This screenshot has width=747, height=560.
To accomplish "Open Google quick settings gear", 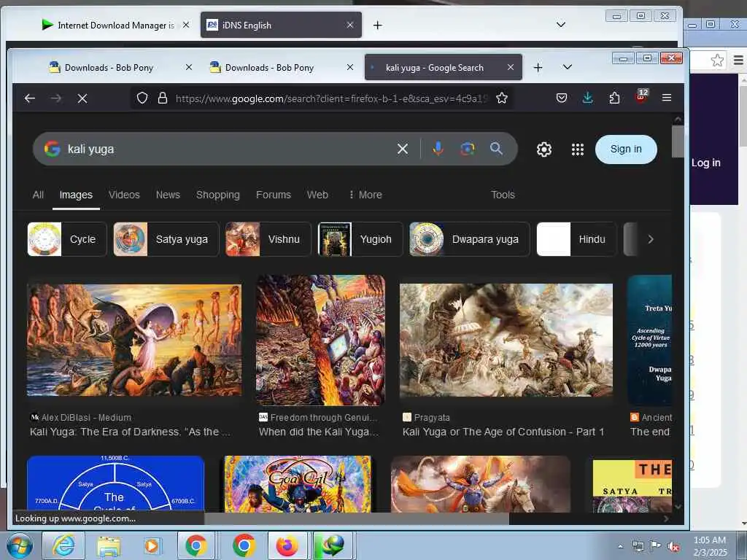I will point(544,149).
